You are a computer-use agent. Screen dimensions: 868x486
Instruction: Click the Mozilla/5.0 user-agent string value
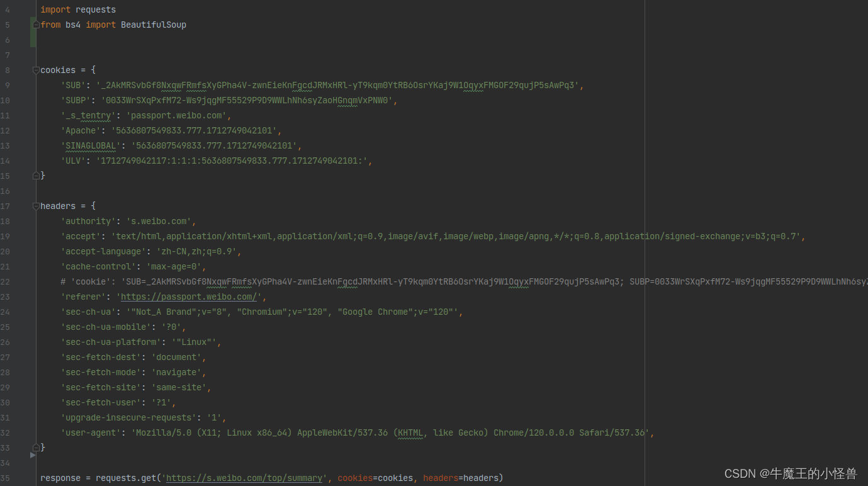coord(390,432)
